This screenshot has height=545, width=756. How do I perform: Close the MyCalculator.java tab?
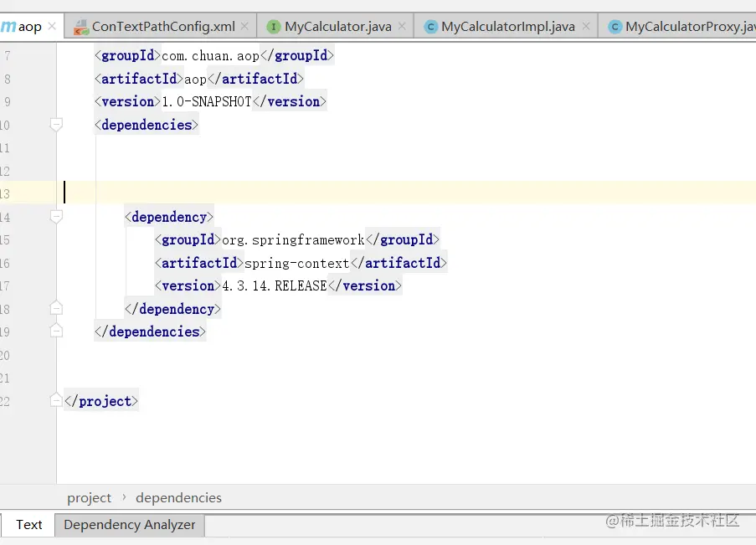402,26
